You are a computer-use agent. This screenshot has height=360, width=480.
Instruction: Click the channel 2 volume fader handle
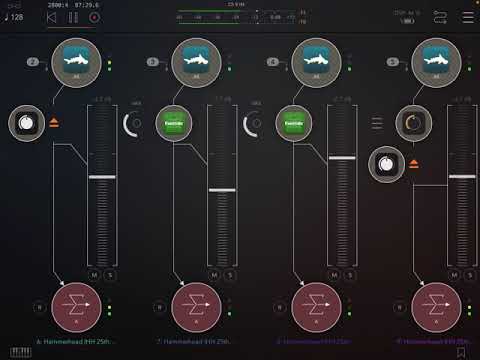[102, 177]
